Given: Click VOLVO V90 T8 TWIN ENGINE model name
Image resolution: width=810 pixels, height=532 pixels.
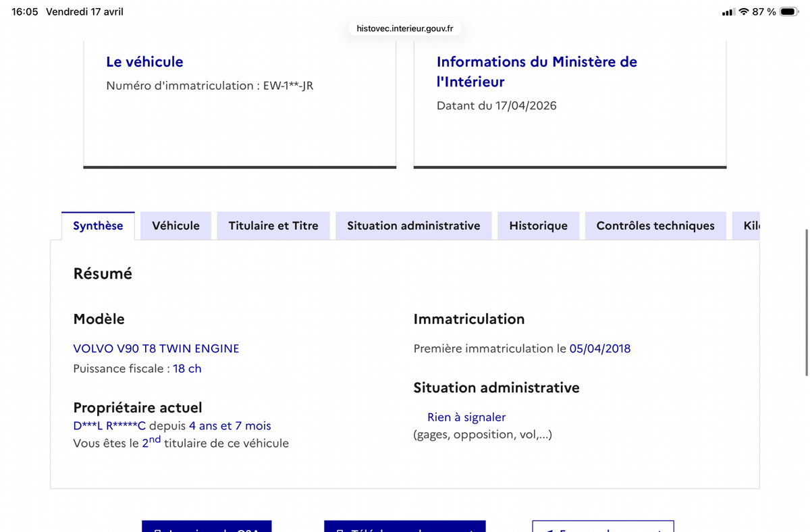Looking at the screenshot, I should coord(156,348).
